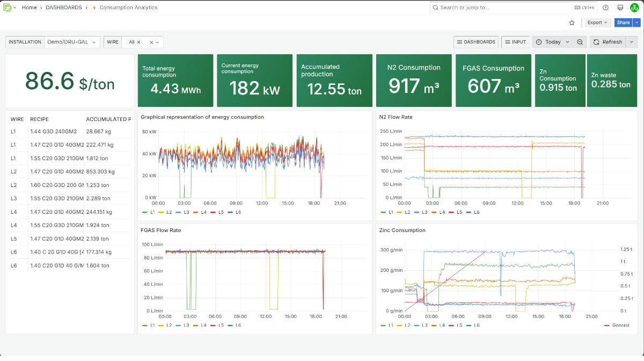Screen dimensions: 644x361
Task: Click the Share button
Action: pyautogui.click(x=623, y=23)
